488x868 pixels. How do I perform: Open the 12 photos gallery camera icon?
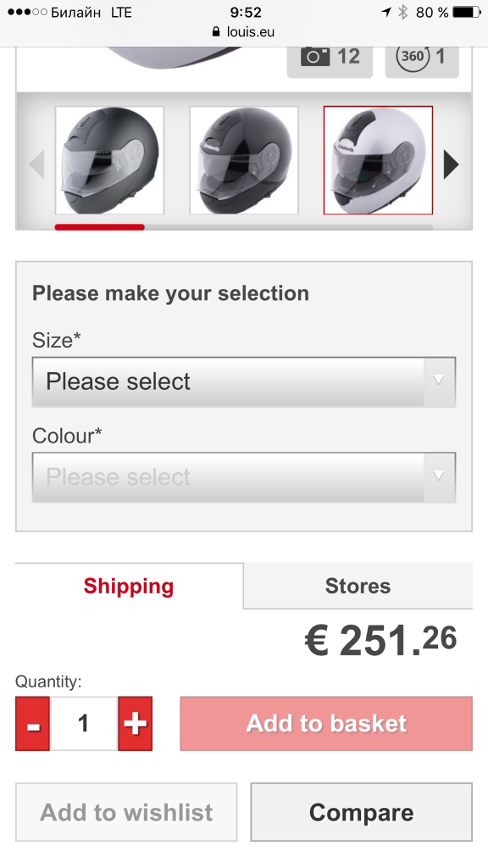point(315,57)
